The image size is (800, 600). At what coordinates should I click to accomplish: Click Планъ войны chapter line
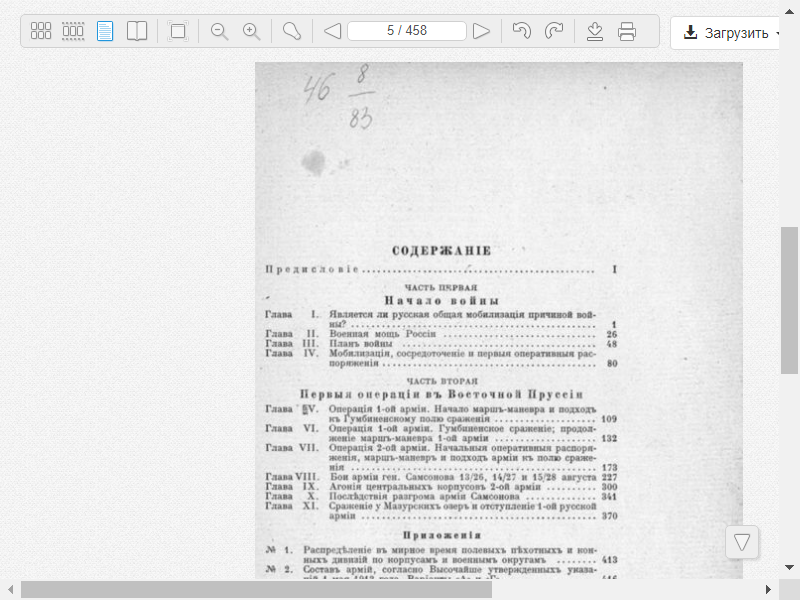tap(441, 344)
